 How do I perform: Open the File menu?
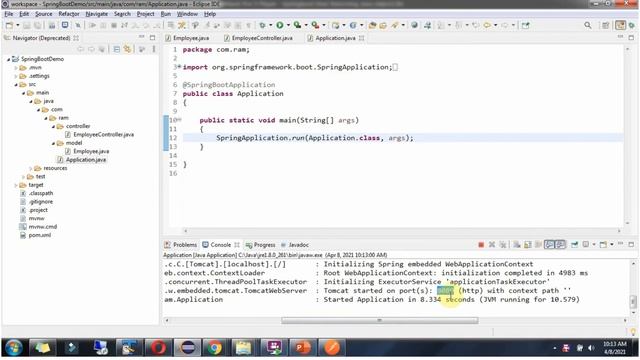click(9, 14)
